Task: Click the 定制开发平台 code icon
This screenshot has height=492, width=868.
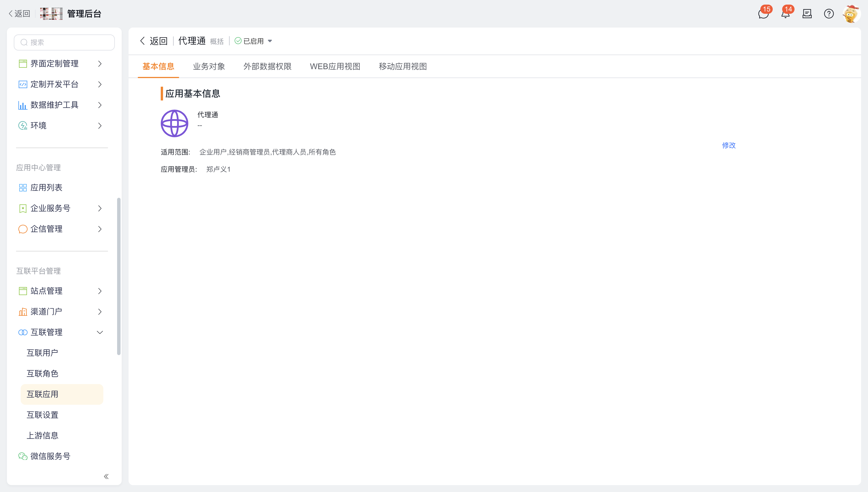Action: point(23,84)
